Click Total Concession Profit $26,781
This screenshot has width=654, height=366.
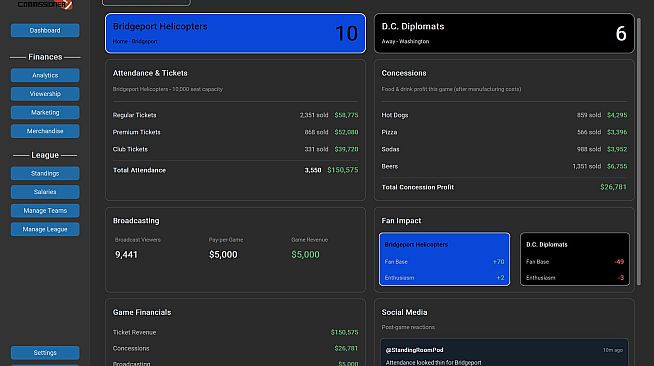pos(613,187)
